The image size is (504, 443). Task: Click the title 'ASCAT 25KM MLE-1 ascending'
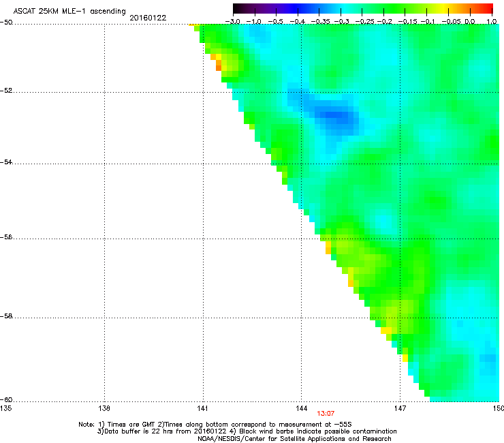click(x=69, y=11)
